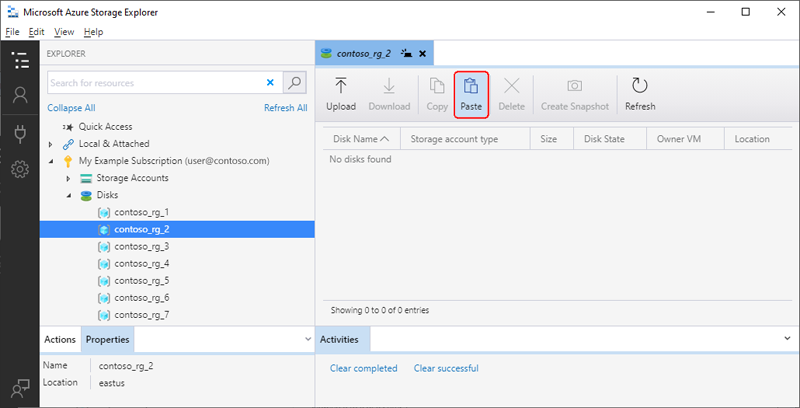Maximize the Storage Explorer window
This screenshot has height=408, width=800.
pos(746,12)
